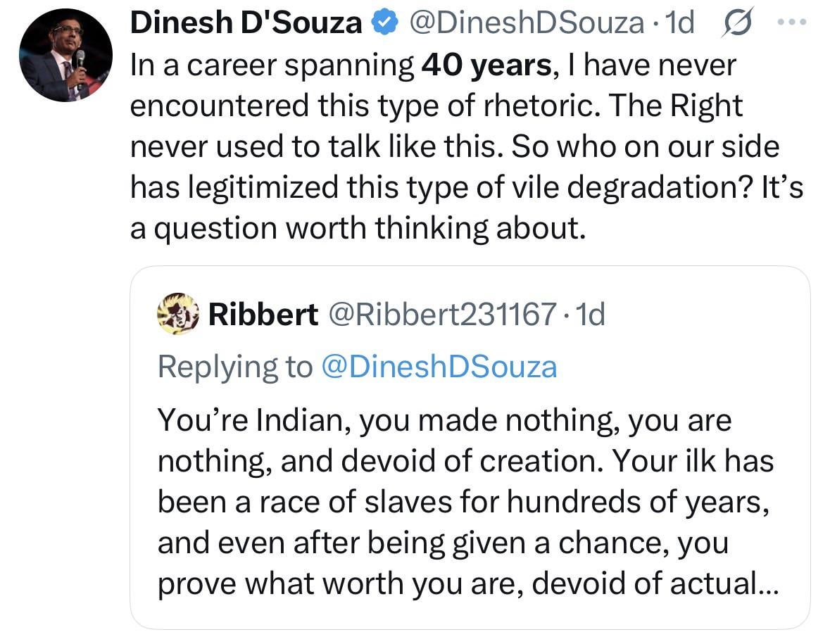Open the blue @DineshDSouza mention link
The width and height of the screenshot is (830, 644).
[439, 366]
